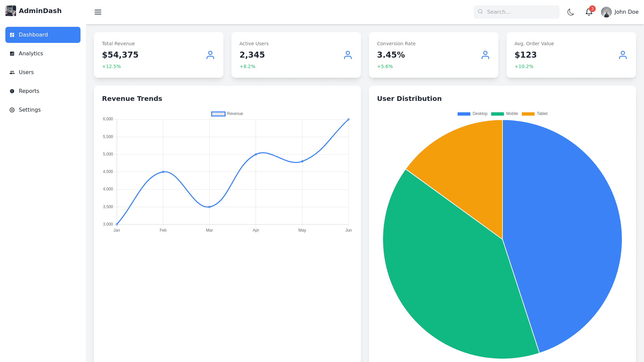Toggle Revenue dataset in chart legend
Viewport: 644px width, 362px height.
227,114
